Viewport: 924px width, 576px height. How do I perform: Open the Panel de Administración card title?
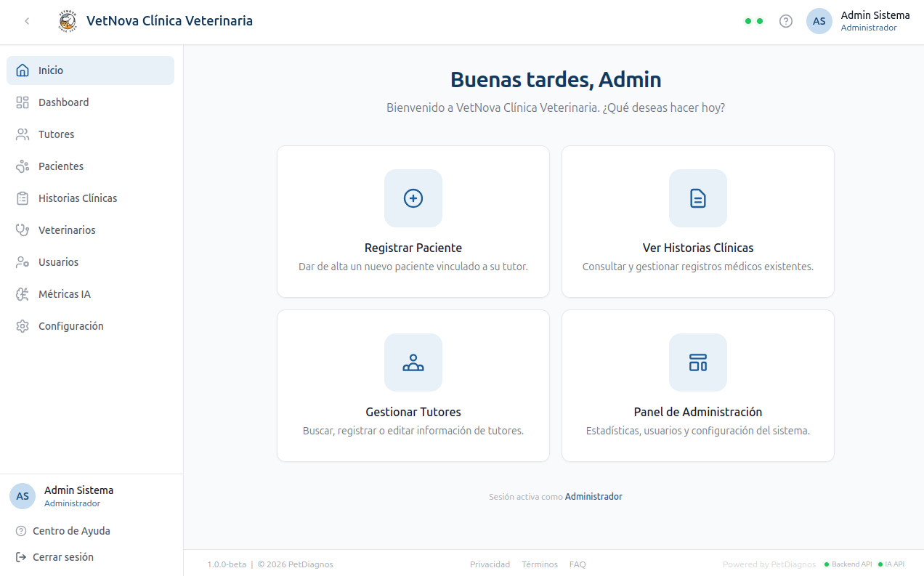click(698, 412)
